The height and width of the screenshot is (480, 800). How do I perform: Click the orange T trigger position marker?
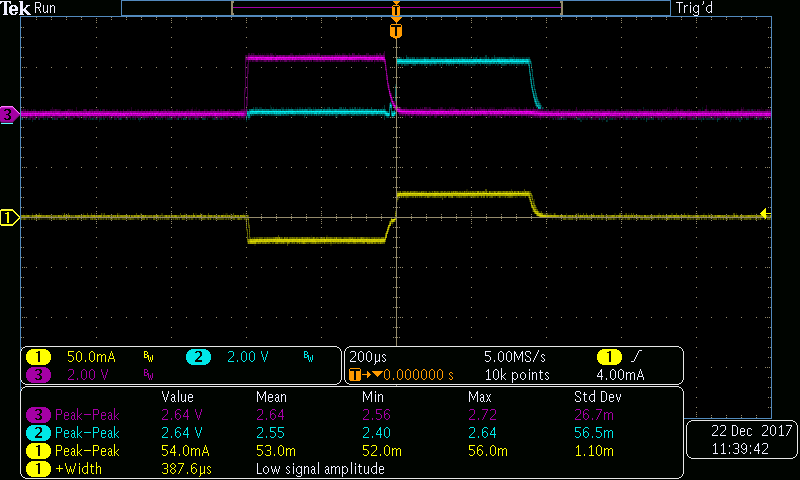(396, 31)
